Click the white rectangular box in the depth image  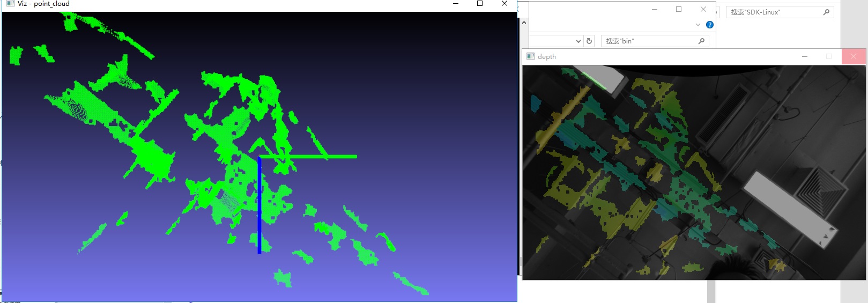coord(790,209)
